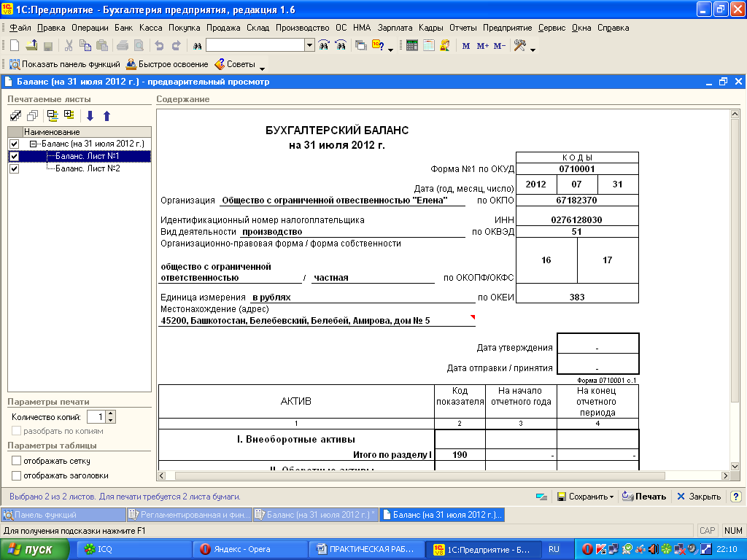Click the copy icon in the toolbar

pyautogui.click(x=85, y=46)
